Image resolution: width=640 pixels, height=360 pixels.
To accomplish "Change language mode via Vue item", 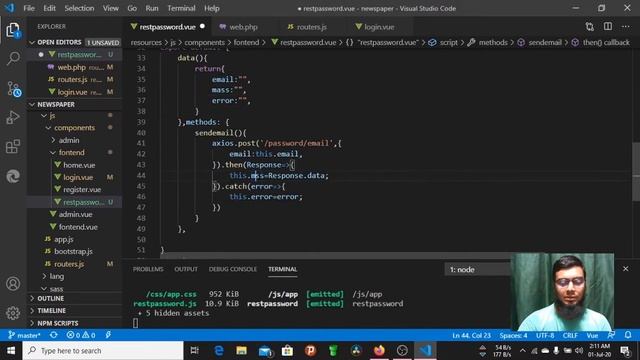I will 592,335.
